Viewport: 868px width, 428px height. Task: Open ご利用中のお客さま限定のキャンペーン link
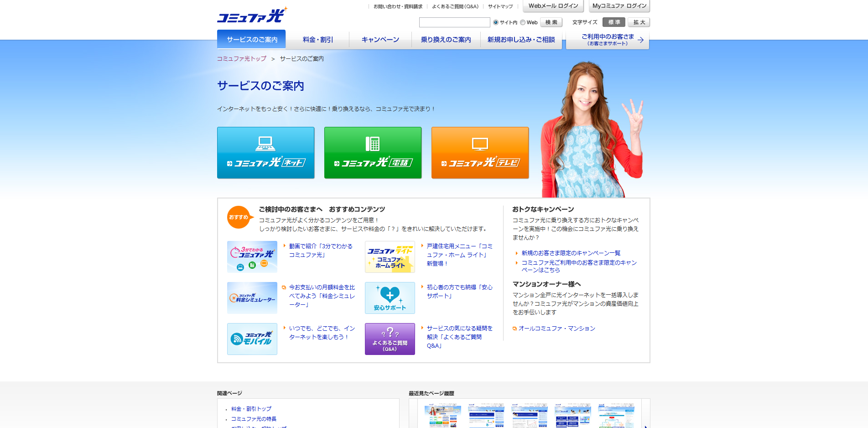(579, 266)
